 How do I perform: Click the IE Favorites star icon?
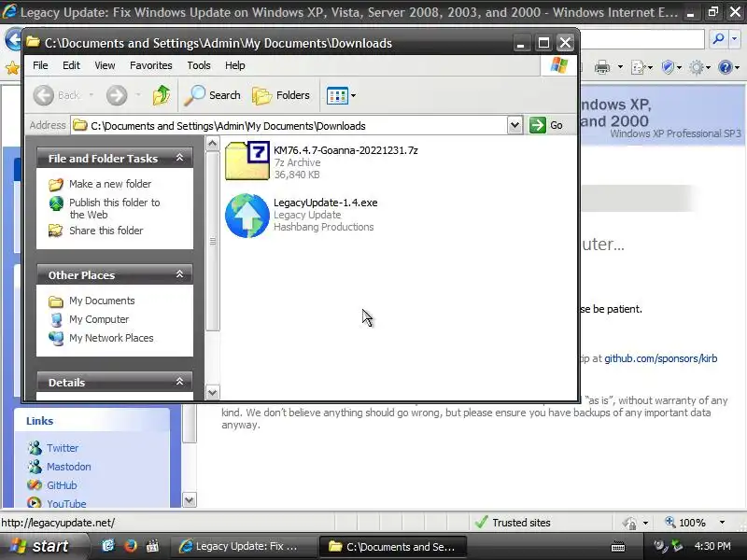[12, 68]
